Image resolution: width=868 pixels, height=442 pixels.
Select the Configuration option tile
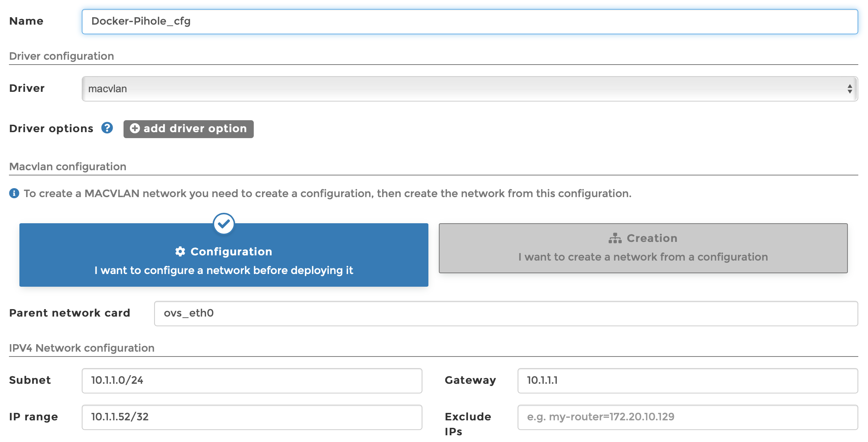[x=224, y=261]
